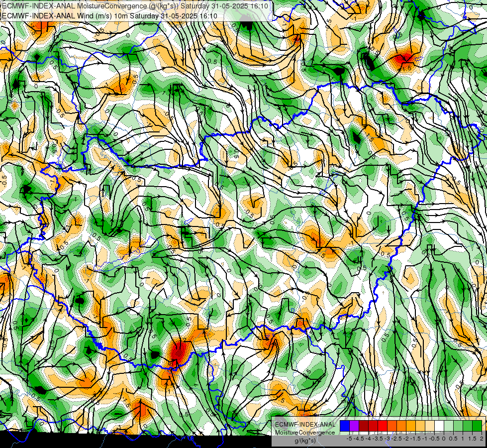Viewport: 487px width, 448px height.
Task: Select the pale peach swatch between -1 and -0.5
Action: coord(430,426)
